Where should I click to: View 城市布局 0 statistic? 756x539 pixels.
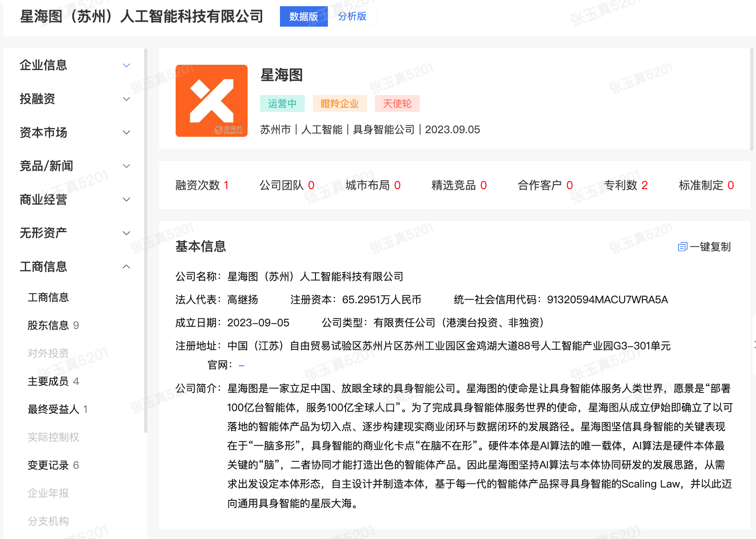pyautogui.click(x=373, y=185)
